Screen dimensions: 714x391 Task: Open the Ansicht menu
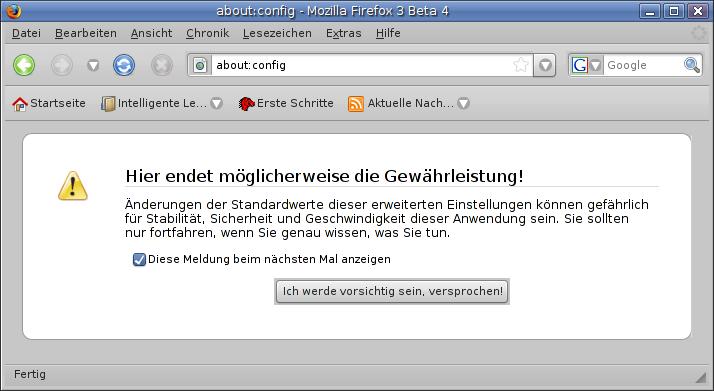click(x=151, y=33)
